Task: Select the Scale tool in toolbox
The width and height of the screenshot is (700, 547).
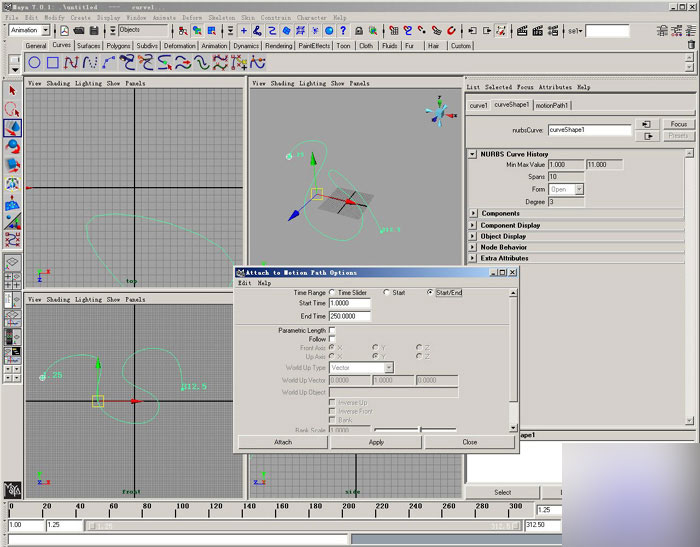Action: pos(13,165)
